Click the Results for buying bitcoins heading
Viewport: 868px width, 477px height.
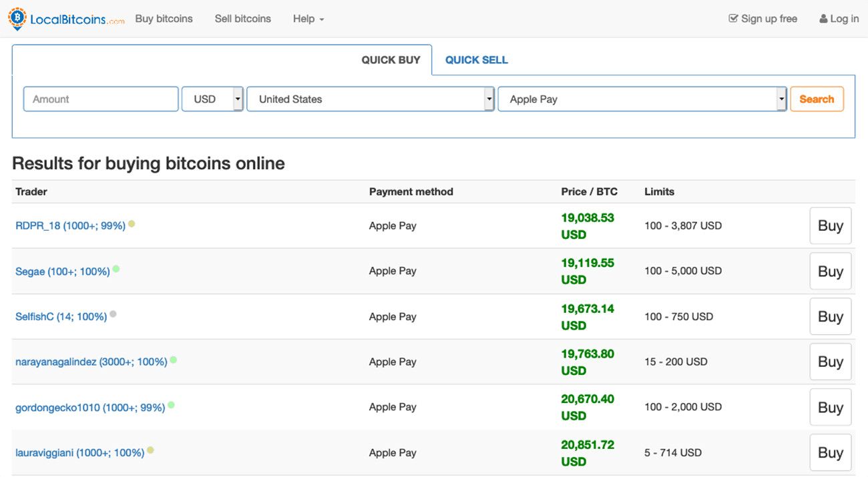(x=148, y=163)
